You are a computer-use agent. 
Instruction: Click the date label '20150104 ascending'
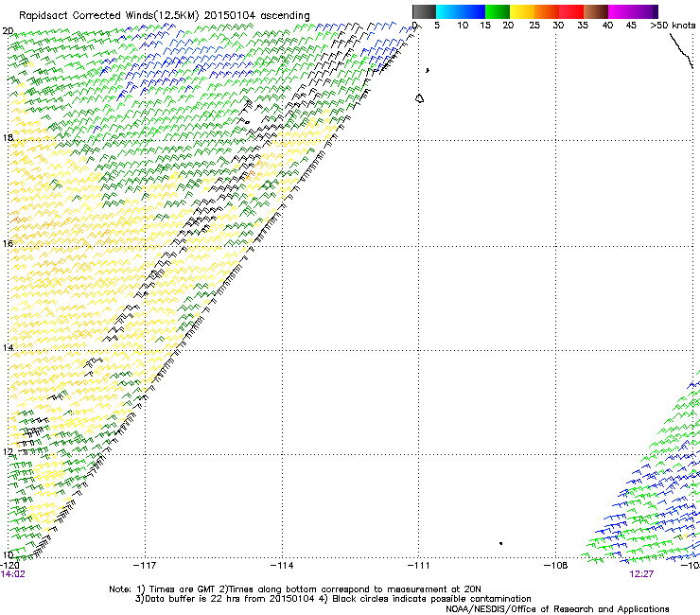click(256, 16)
